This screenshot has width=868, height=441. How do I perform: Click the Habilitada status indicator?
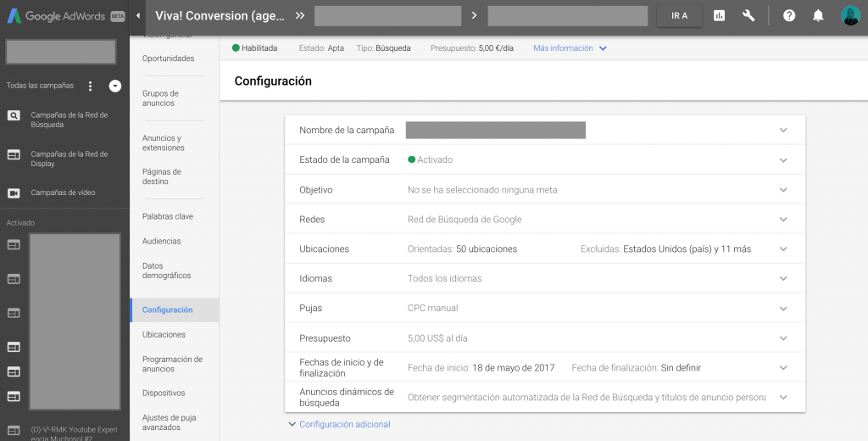[x=254, y=48]
